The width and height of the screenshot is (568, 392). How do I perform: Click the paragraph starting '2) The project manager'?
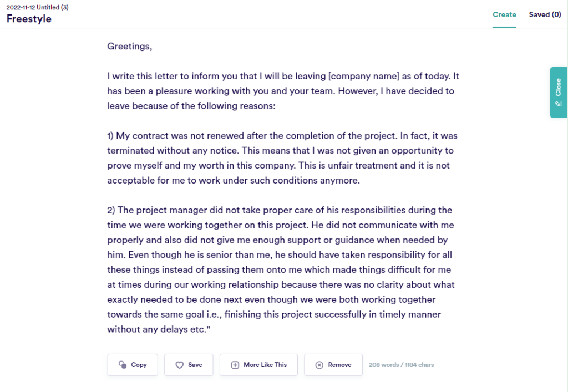click(281, 269)
